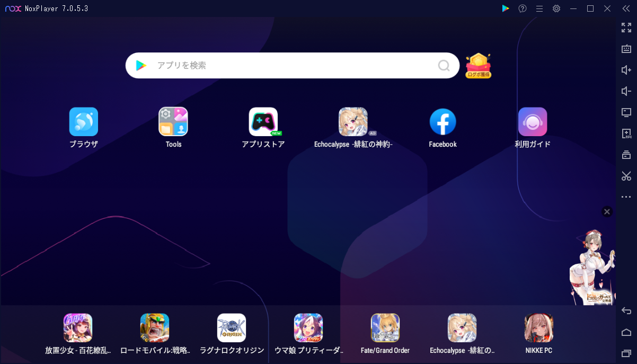Click the ログボ獲得 login bonus gift icon
This screenshot has width=637, height=364.
click(479, 66)
